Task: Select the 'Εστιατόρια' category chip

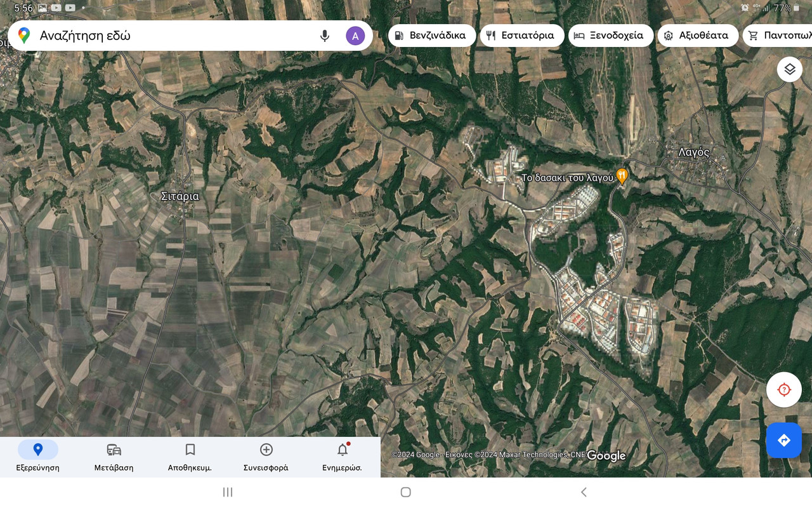Action: (521, 36)
